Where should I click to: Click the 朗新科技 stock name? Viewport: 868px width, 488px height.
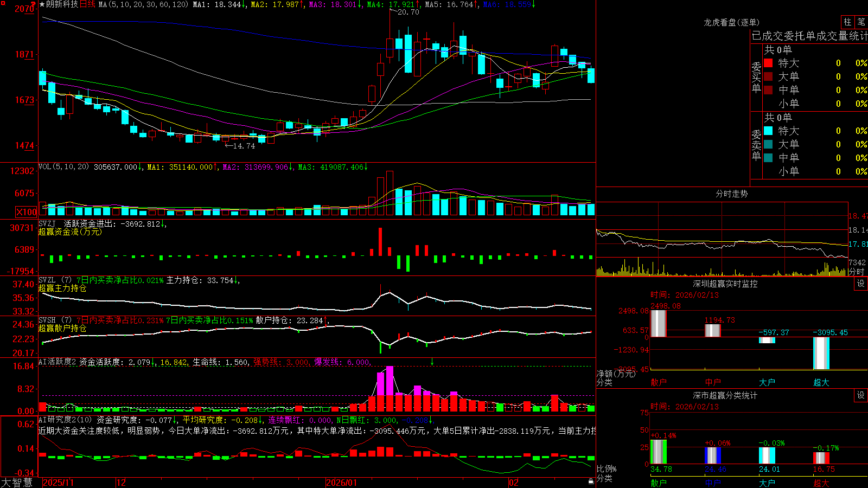(x=62, y=4)
